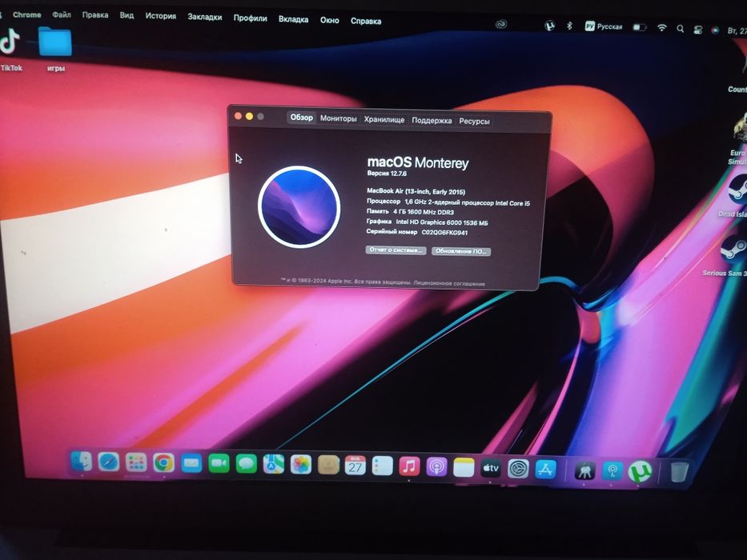Image resolution: width=747 pixels, height=560 pixels.
Task: Minimize the About This Mac window
Action: [249, 116]
